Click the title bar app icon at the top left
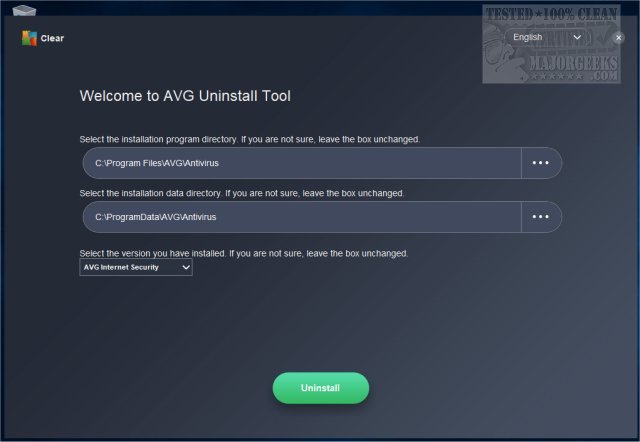Screen dimensions: 640x442 [24, 10]
